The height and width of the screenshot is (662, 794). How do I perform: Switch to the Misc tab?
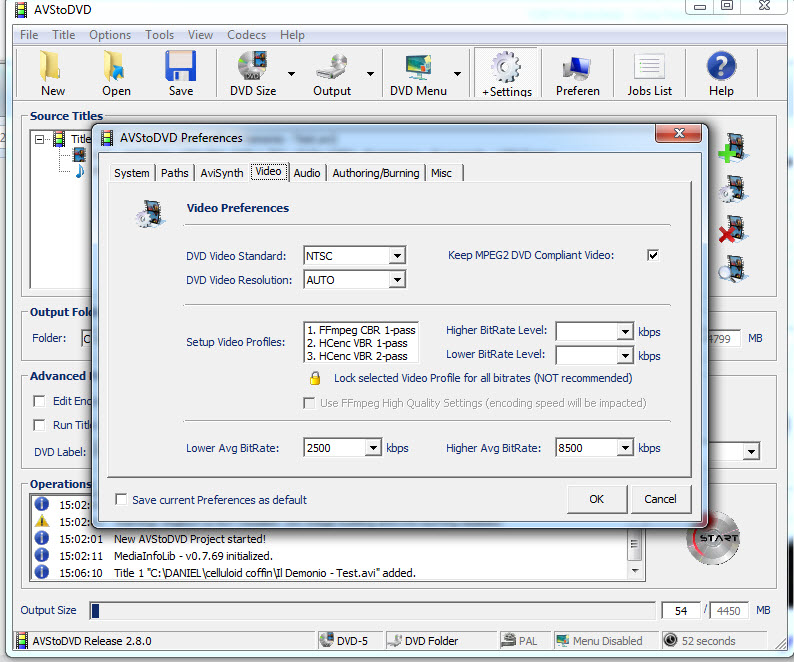pyautogui.click(x=442, y=173)
